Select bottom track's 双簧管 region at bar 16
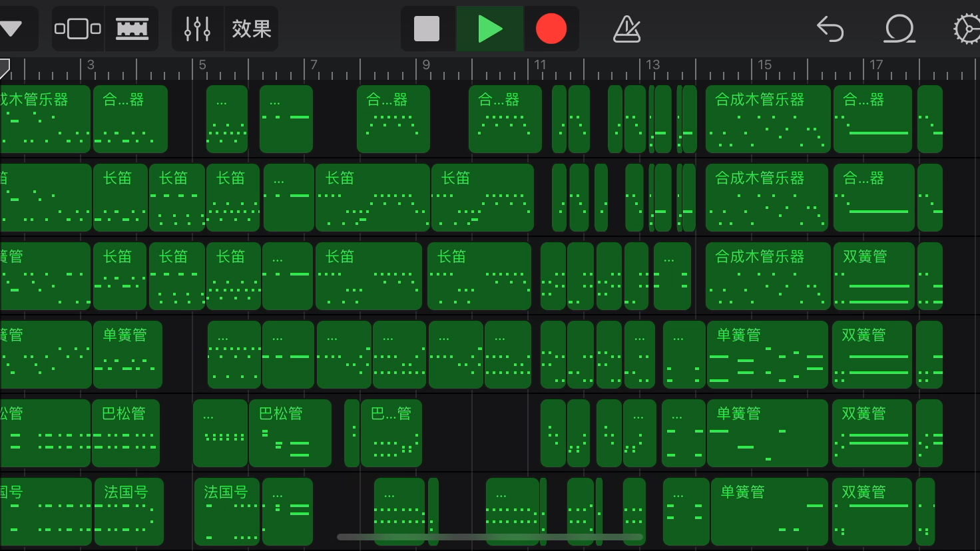 872,512
